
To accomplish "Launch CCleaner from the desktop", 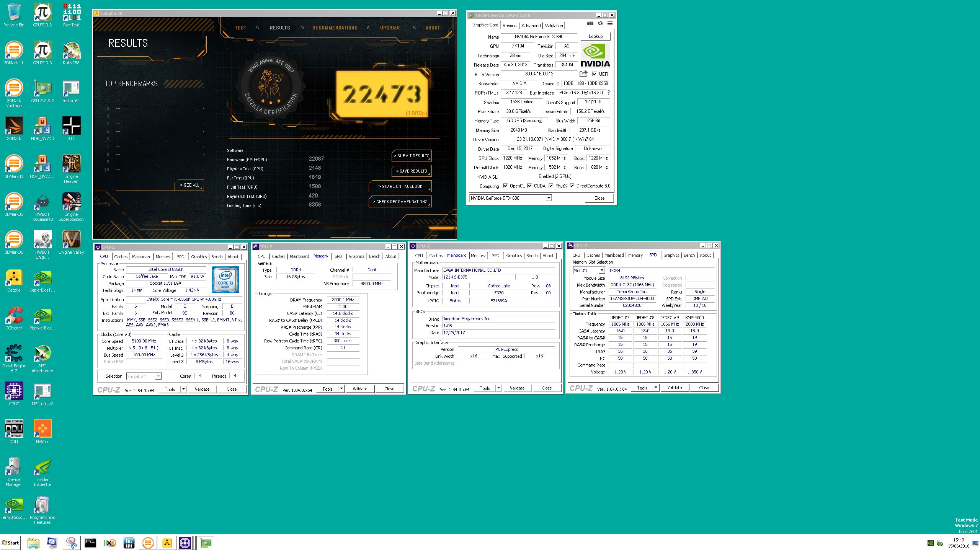I will tap(14, 318).
